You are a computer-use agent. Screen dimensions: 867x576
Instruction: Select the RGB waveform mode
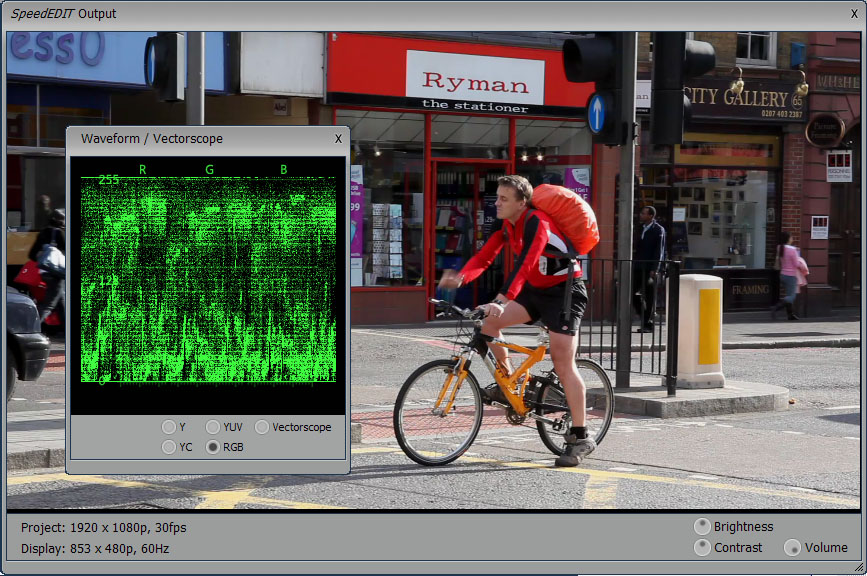pos(213,447)
